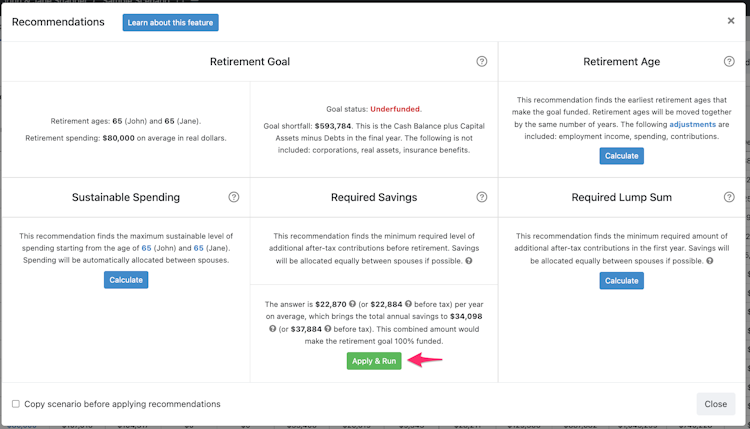This screenshot has width=750, height=429.
Task: Calculate the earliest Retirement Age
Action: click(x=621, y=156)
